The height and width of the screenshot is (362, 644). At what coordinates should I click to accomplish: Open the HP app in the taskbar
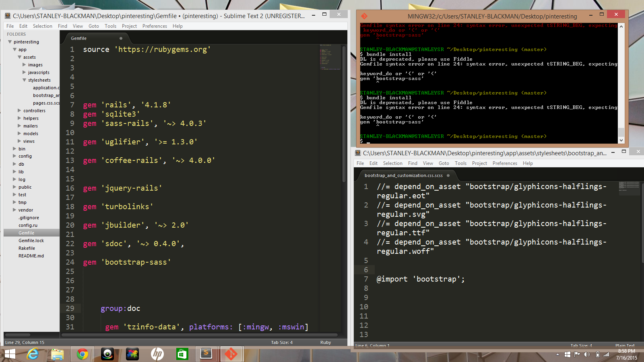click(157, 354)
